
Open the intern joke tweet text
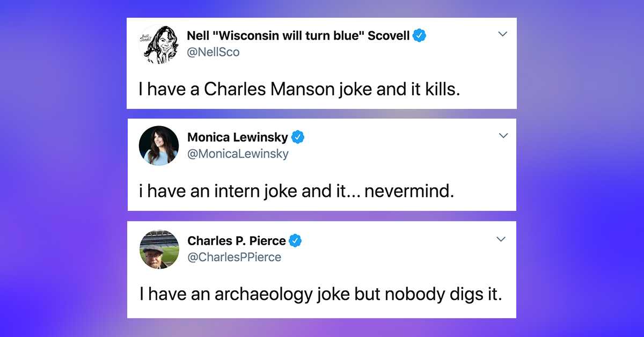(x=296, y=191)
